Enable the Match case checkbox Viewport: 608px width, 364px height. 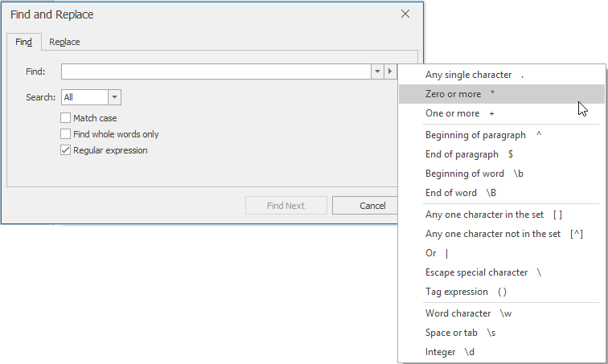66,118
